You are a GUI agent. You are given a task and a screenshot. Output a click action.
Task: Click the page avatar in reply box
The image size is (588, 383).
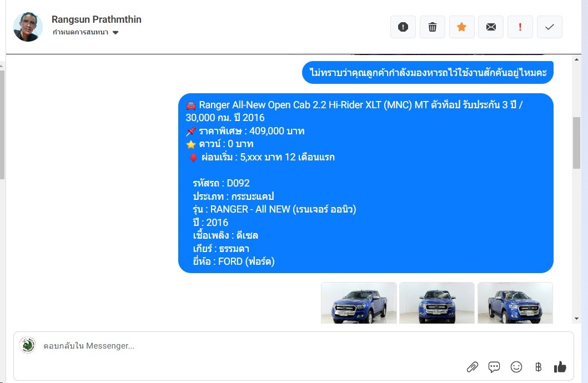27,345
